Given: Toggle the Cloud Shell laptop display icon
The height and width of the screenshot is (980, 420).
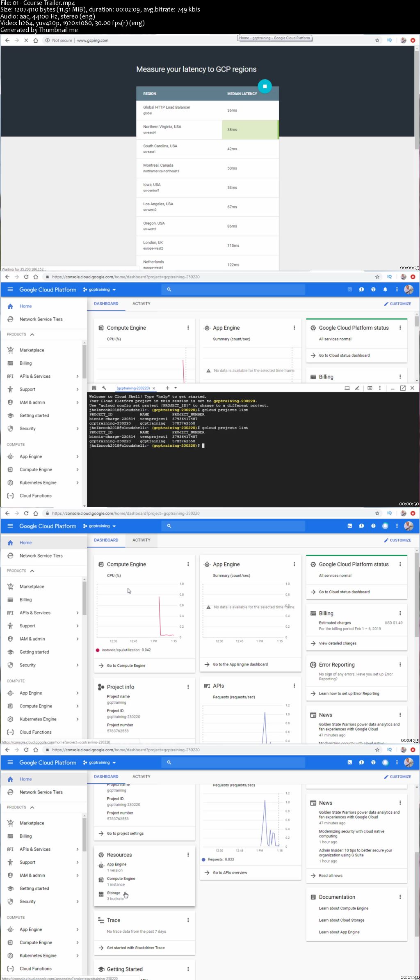Looking at the screenshot, I should tap(347, 388).
